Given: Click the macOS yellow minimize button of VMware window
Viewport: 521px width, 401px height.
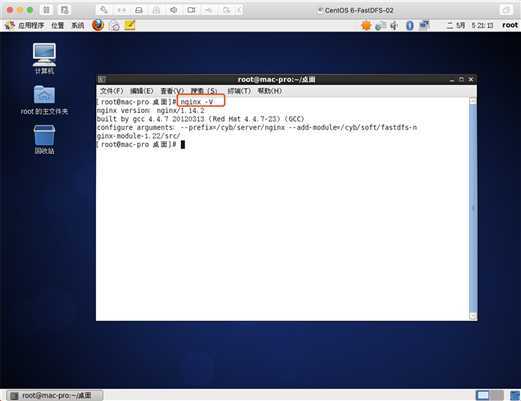Looking at the screenshot, I should click(x=20, y=10).
